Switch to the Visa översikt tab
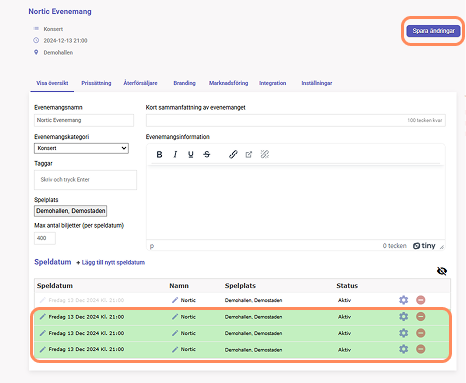The image size is (466, 383). 52,83
